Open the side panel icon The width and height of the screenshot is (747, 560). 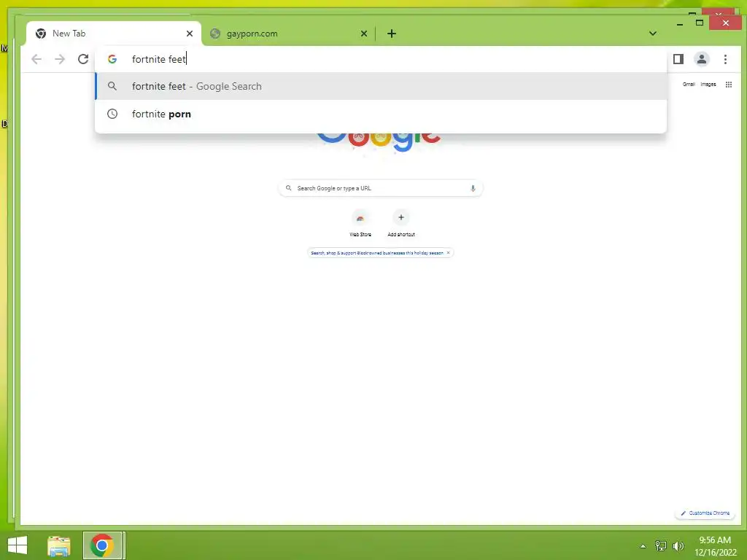pos(678,59)
